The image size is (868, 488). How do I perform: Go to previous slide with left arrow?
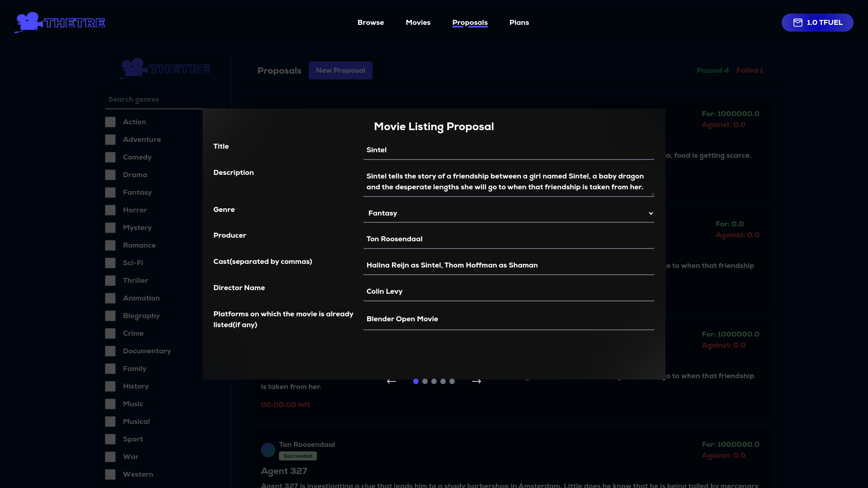(392, 381)
